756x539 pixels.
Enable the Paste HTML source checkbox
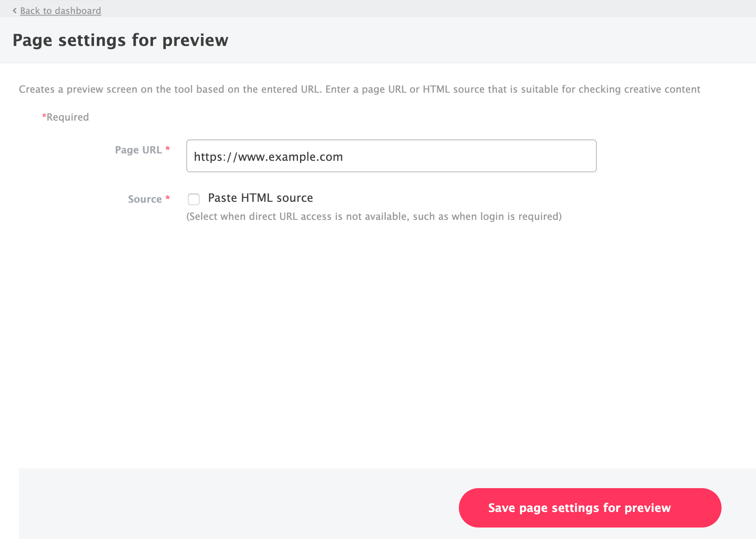194,199
